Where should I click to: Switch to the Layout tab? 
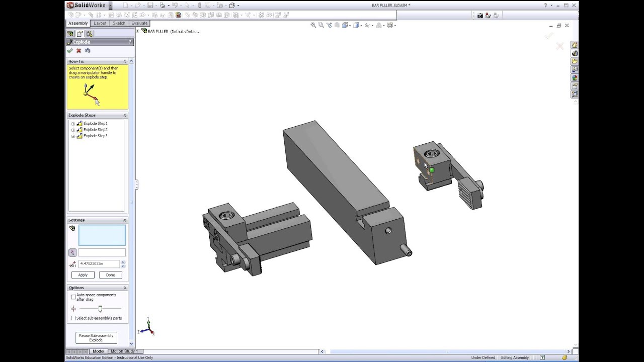(x=100, y=23)
